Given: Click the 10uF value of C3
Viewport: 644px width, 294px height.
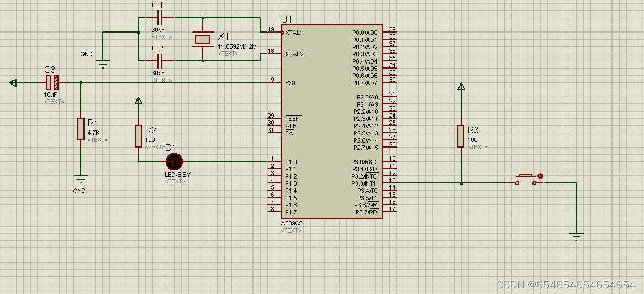Looking at the screenshot, I should pyautogui.click(x=50, y=94).
